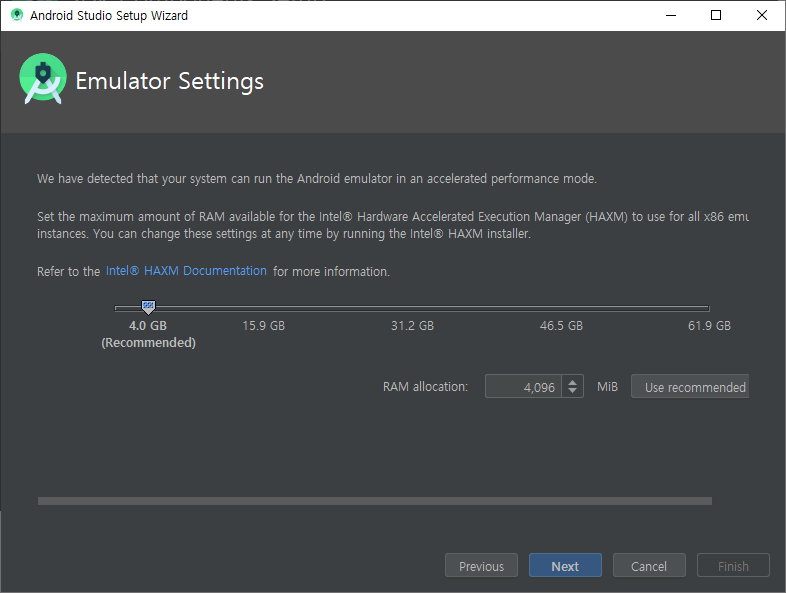Click the horizontal scrollbar at bottom
This screenshot has height=593, width=786.
pyautogui.click(x=375, y=501)
